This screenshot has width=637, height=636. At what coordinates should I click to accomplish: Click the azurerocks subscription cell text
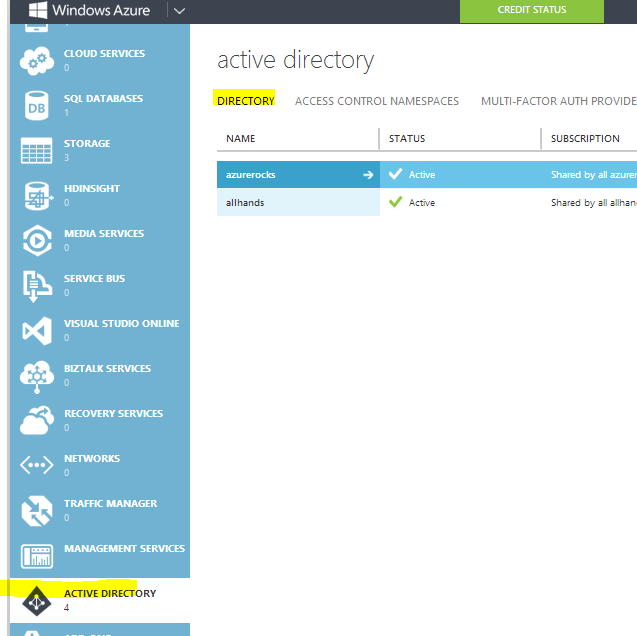[x=594, y=175]
